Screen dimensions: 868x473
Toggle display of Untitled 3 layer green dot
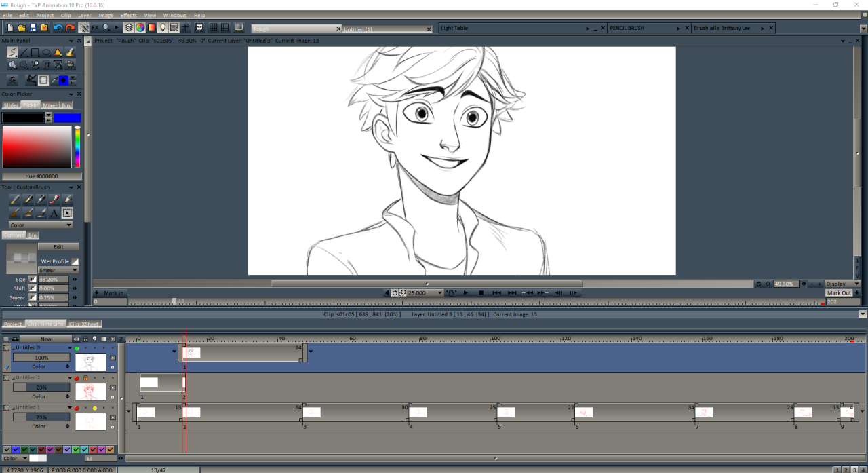click(77, 348)
